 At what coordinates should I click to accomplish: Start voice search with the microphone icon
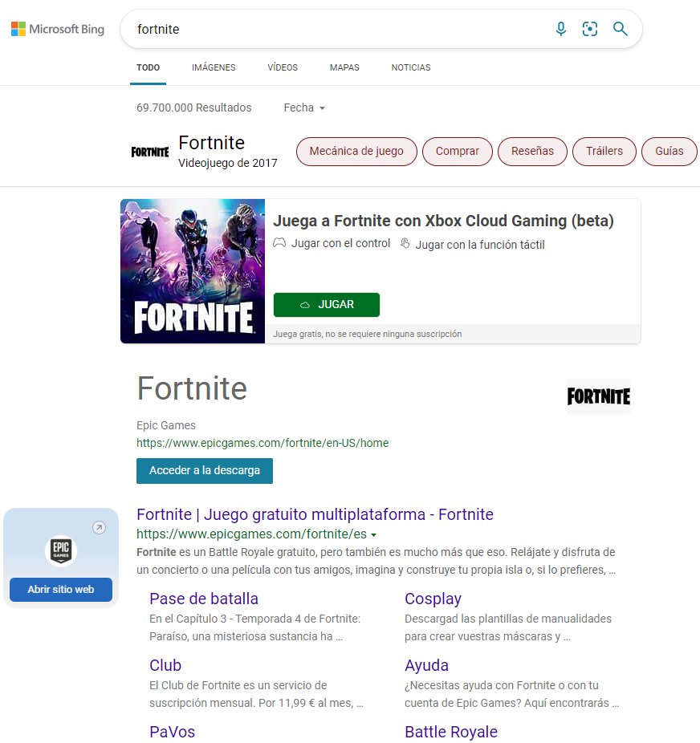[560, 29]
